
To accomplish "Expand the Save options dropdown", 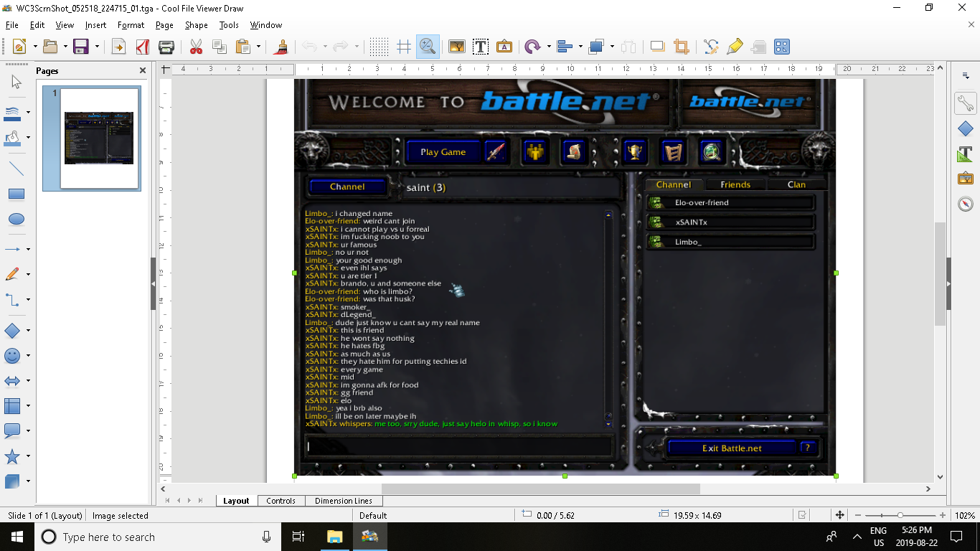I will coord(96,47).
